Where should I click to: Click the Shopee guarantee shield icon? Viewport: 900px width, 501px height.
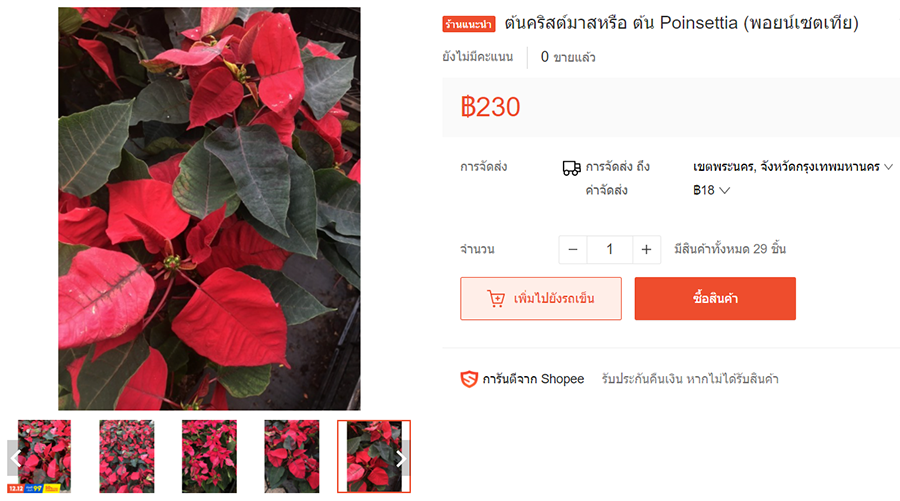469,379
